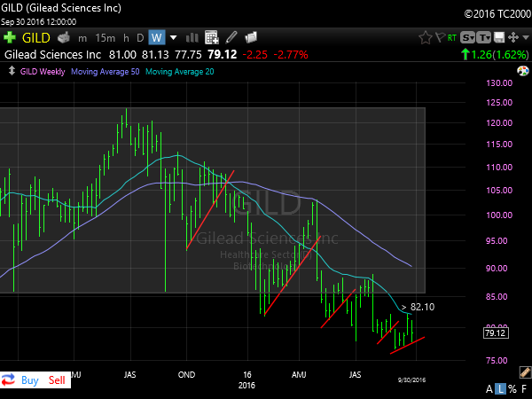
Task: Select the 'L' logarithmic scale option
Action: [x=500, y=389]
